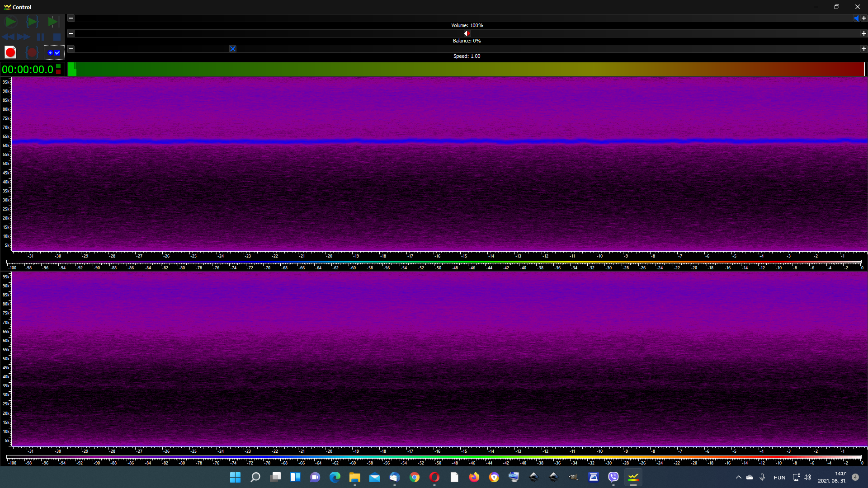The width and height of the screenshot is (868, 488).
Task: Open File Explorer from the taskbar
Action: coord(354,477)
